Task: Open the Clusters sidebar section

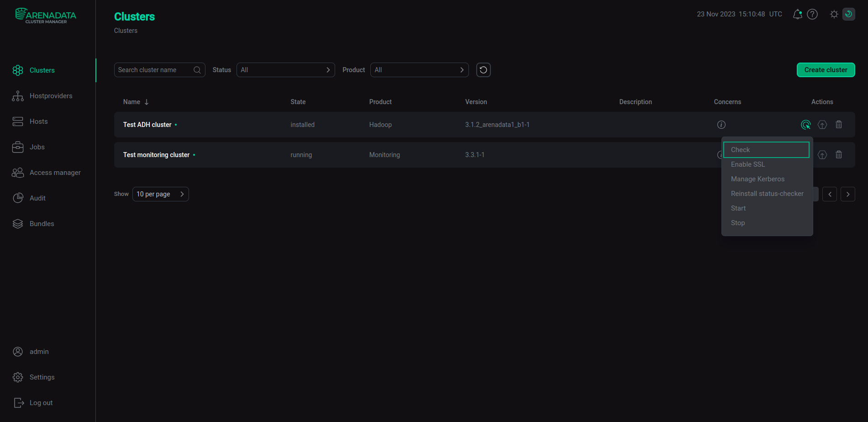Action: click(42, 70)
